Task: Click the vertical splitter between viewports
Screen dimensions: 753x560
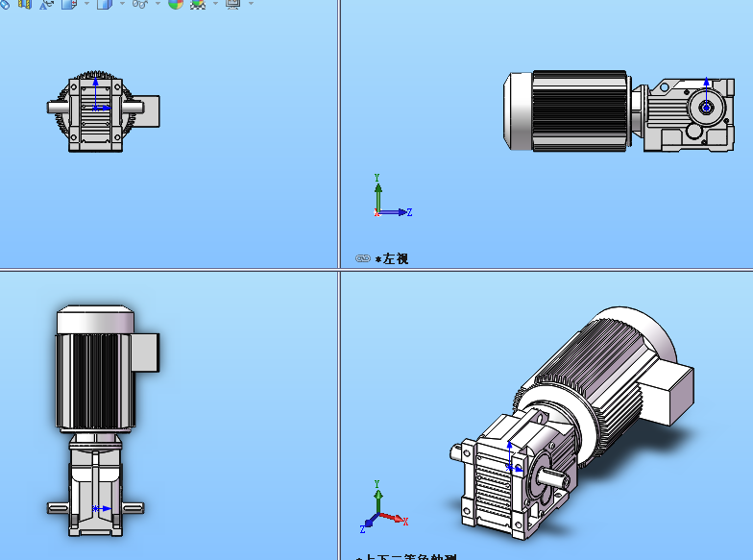Action: point(339,144)
